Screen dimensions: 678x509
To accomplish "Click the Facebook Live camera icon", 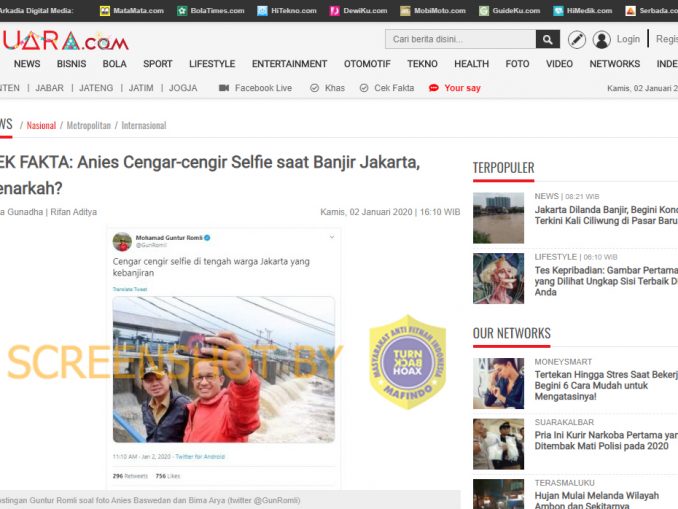I will (224, 88).
